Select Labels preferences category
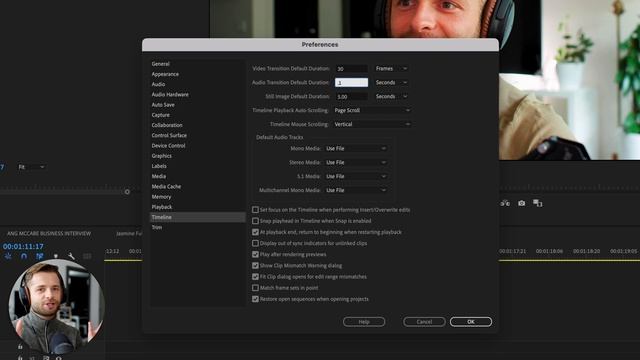640x360 pixels. [159, 166]
